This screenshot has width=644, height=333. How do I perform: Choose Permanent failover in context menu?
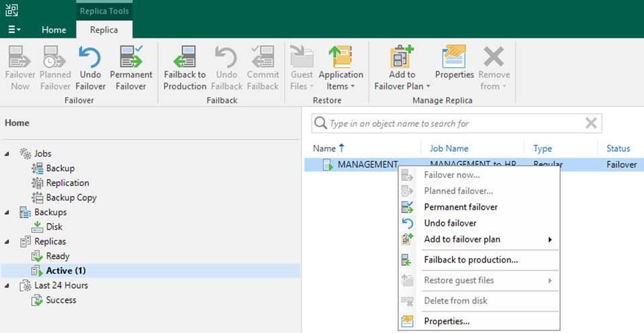(x=479, y=207)
